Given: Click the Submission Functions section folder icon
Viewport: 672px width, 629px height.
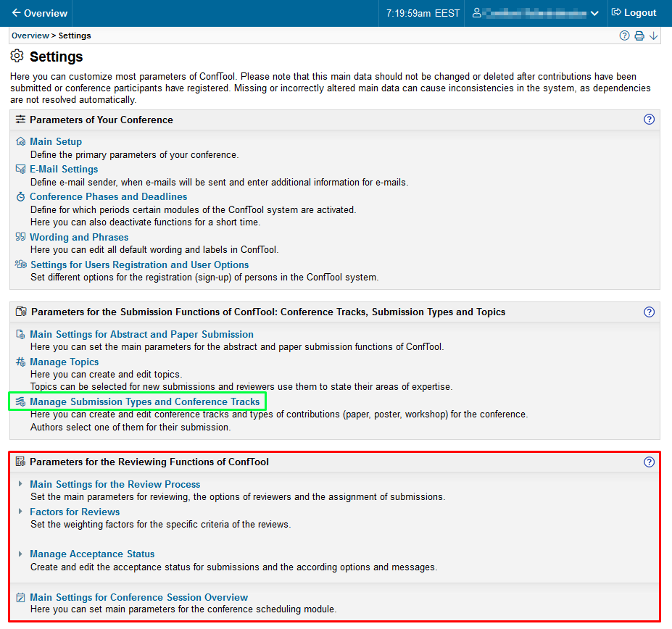Looking at the screenshot, I should 21,312.
